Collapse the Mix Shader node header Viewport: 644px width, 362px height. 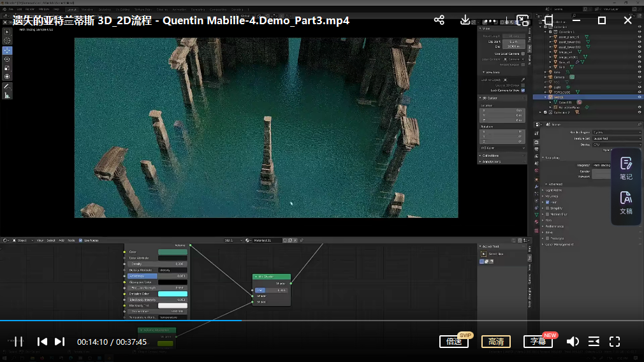[x=256, y=277]
